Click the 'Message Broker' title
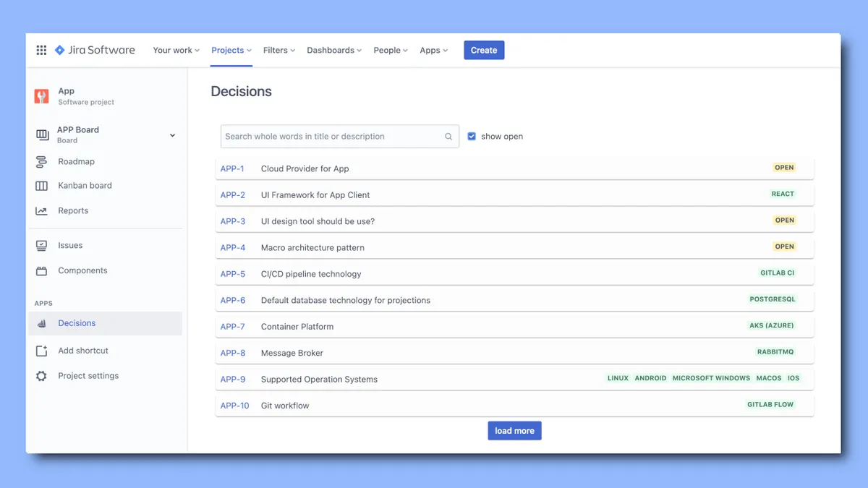Image resolution: width=868 pixels, height=488 pixels. pos(292,354)
